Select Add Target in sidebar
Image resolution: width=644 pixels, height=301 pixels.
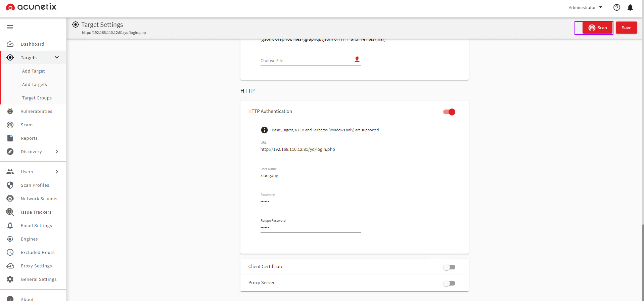(34, 71)
